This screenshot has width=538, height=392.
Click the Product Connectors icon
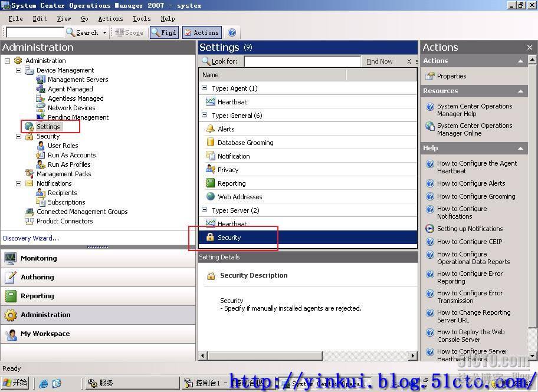pos(29,221)
